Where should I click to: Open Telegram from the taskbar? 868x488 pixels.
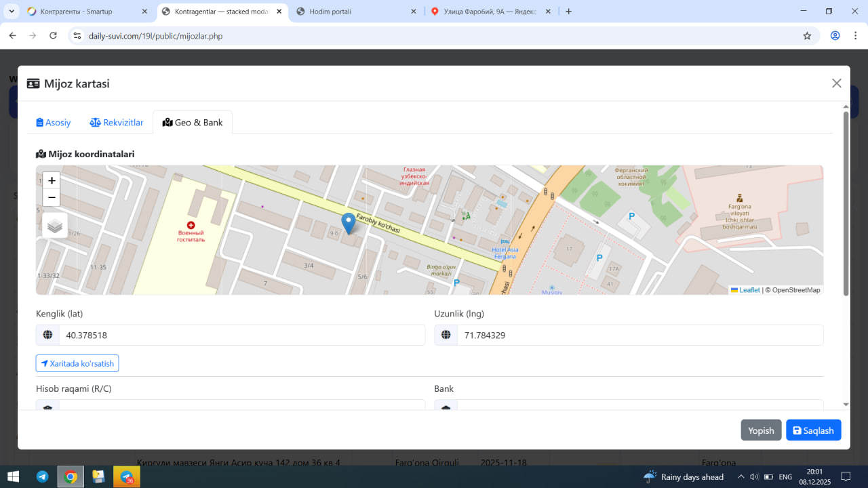[x=42, y=477]
